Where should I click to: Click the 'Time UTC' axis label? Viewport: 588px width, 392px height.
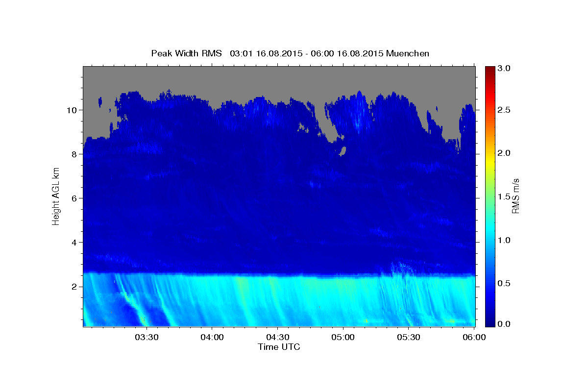pos(279,347)
